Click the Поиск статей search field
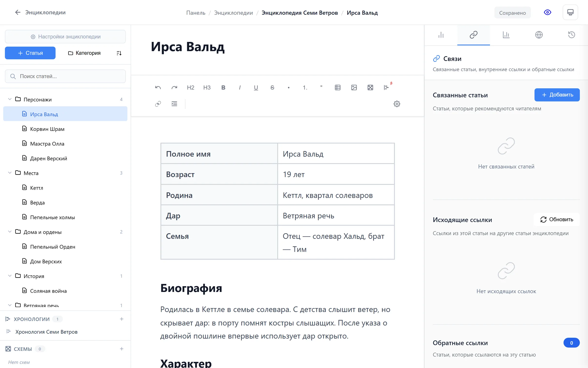Viewport: 588px width, 368px height. click(65, 76)
